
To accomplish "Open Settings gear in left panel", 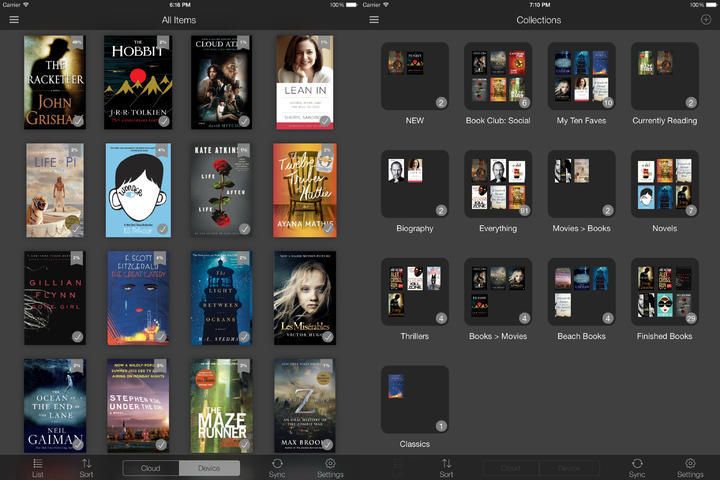I will point(330,467).
